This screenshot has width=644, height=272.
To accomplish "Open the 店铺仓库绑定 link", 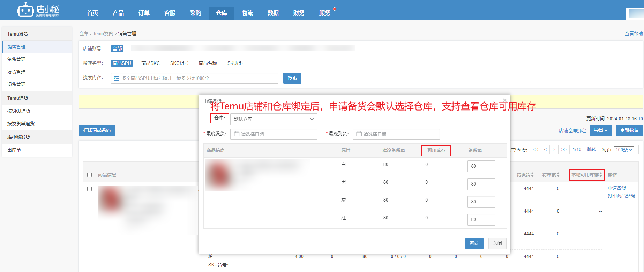I will [x=572, y=130].
